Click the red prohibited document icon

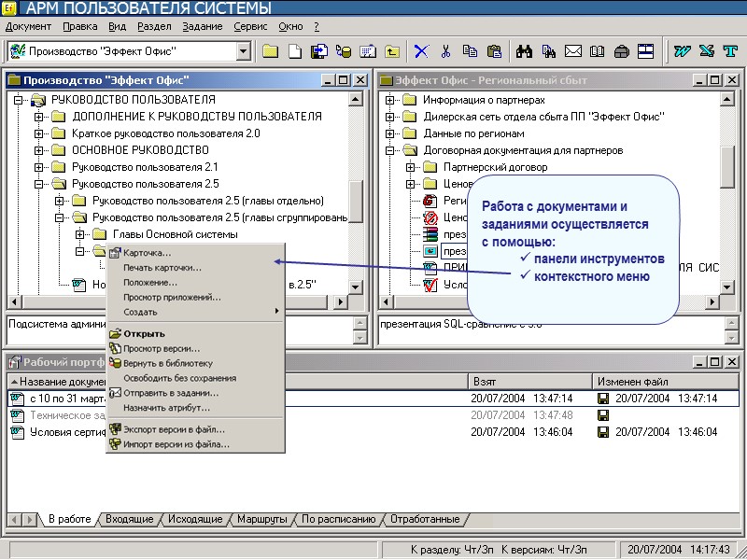click(430, 218)
